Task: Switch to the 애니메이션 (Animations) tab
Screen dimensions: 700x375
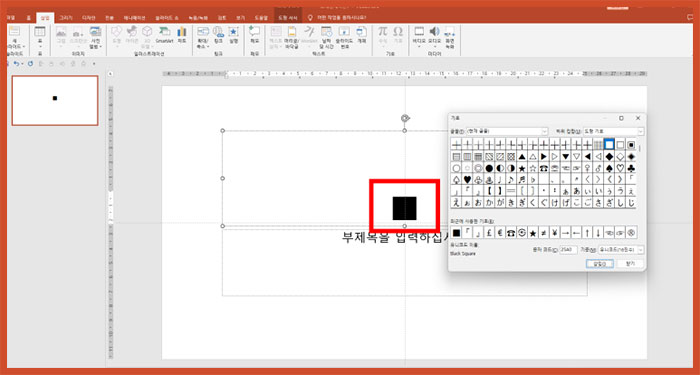Action: pos(134,18)
